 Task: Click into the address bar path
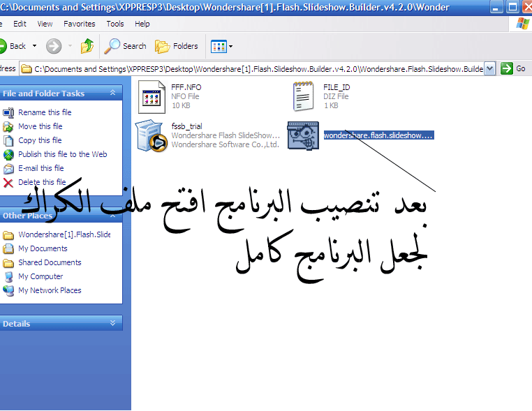[x=258, y=69]
